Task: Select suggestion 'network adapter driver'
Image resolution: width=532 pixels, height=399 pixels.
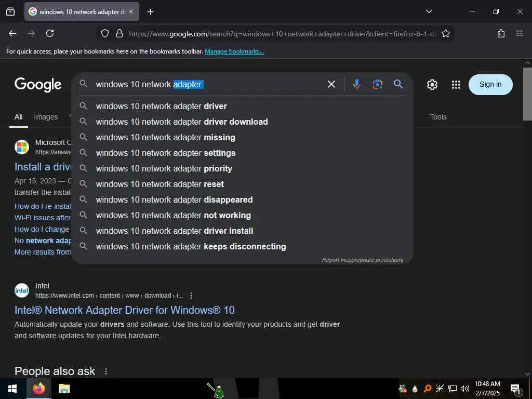Action: tap(242, 106)
